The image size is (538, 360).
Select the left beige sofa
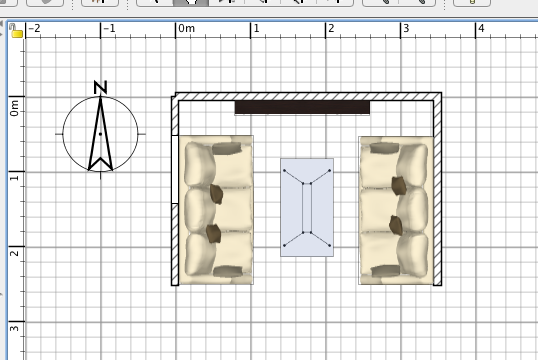[216, 210]
